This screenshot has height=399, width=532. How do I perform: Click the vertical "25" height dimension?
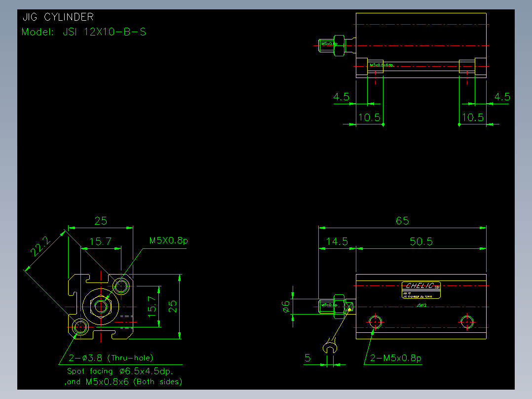[x=172, y=307]
